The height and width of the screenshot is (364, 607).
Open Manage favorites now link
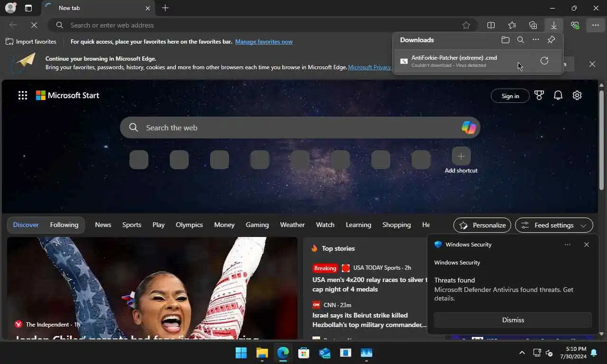point(264,42)
